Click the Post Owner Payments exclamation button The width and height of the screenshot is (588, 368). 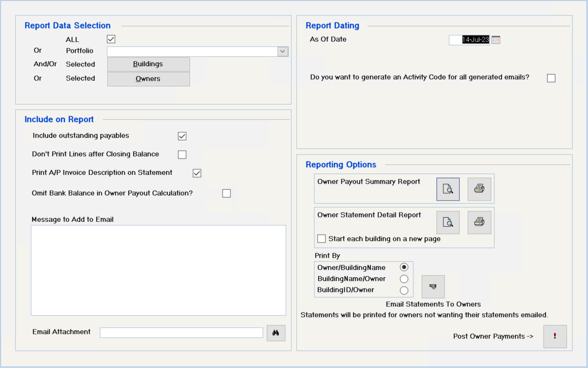(x=555, y=336)
